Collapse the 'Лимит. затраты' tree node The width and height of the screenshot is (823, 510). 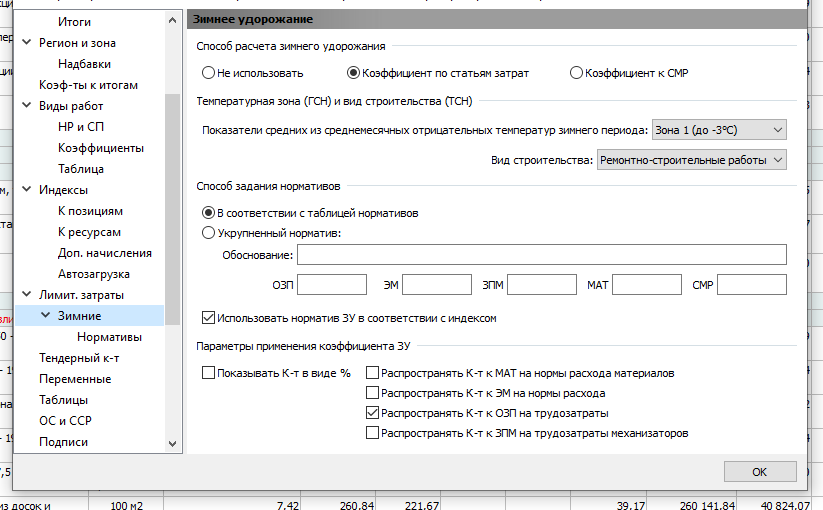click(x=27, y=294)
